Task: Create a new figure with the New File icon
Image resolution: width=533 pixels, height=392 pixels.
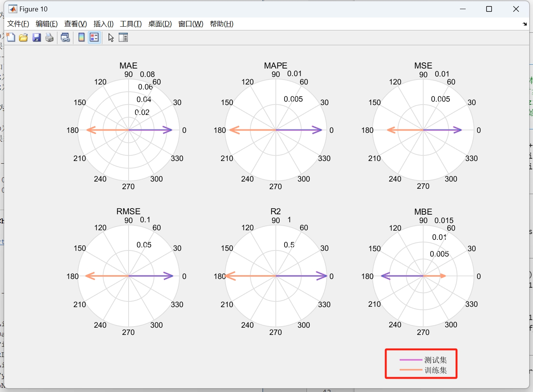Action: [x=11, y=37]
